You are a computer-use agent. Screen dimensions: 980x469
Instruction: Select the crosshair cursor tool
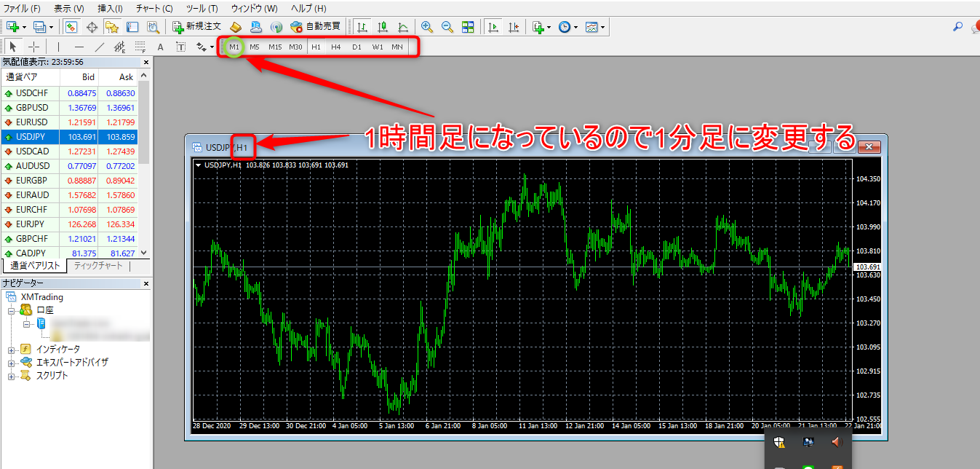33,47
